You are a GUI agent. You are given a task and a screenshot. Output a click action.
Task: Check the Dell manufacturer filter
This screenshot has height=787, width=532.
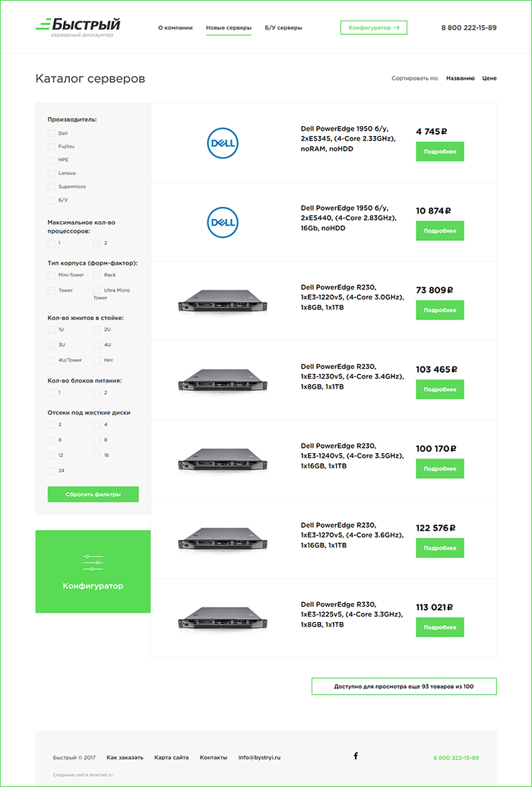(x=51, y=134)
